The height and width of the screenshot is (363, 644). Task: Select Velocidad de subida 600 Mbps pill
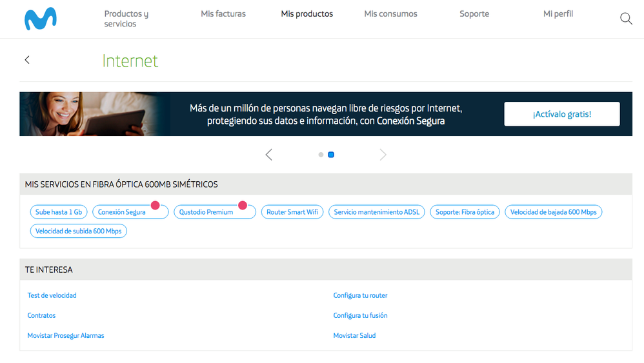[79, 231]
